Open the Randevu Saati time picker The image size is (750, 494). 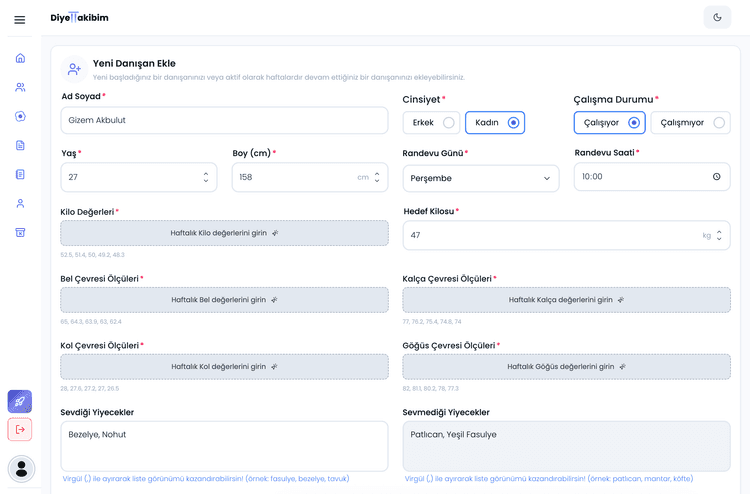coord(716,176)
